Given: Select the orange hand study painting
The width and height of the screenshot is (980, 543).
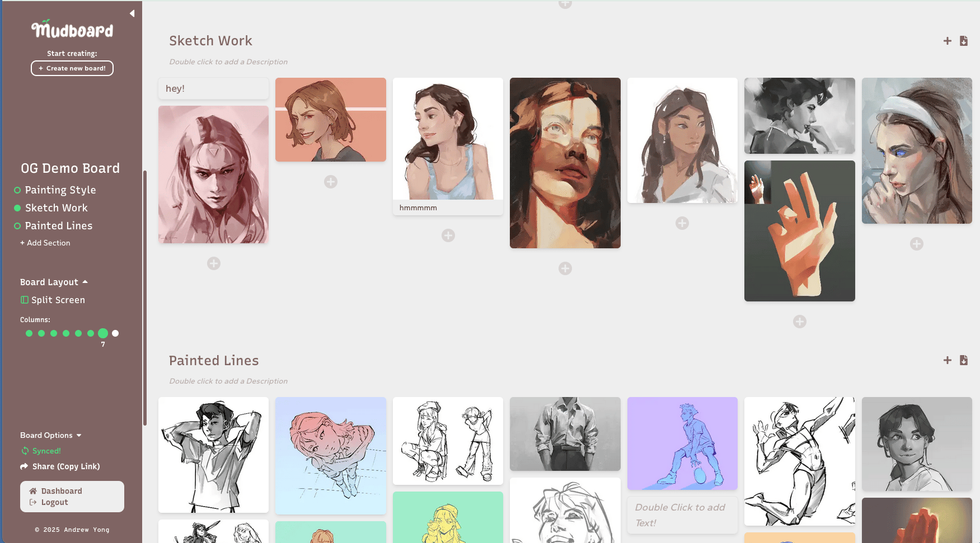Looking at the screenshot, I should click(800, 231).
